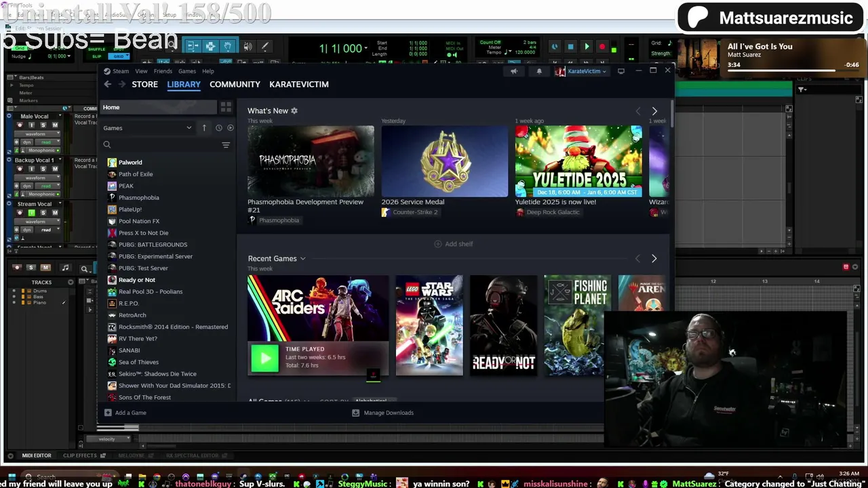
Task: Mute the Male Vocal track
Action: [55, 125]
